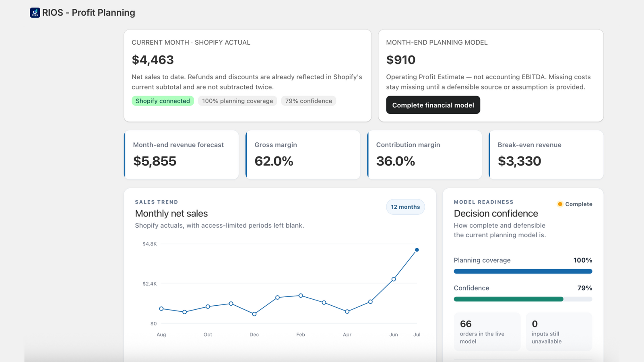Select the 100% planning coverage pill
Image resolution: width=644 pixels, height=362 pixels.
coord(237,101)
